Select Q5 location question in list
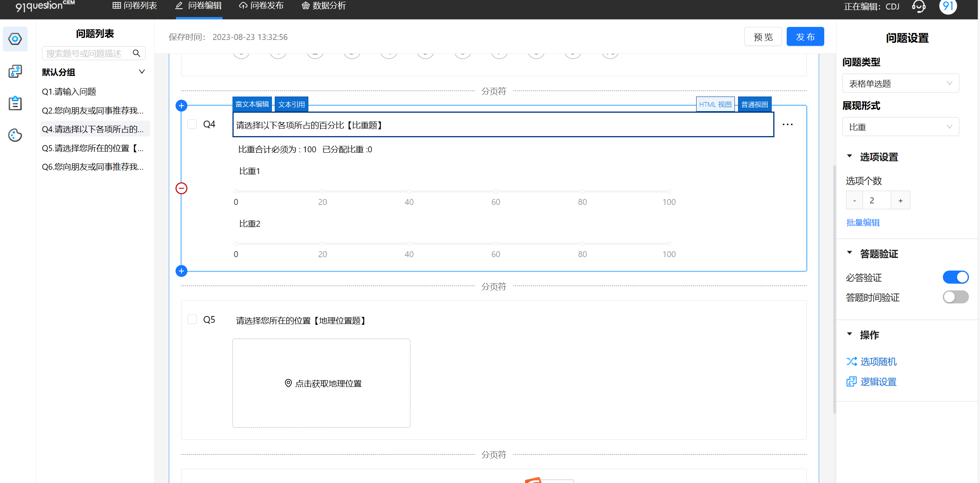980x483 pixels. (95, 148)
